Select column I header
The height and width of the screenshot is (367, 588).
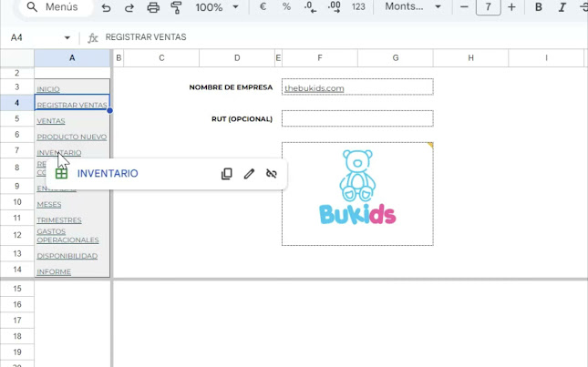[546, 58]
